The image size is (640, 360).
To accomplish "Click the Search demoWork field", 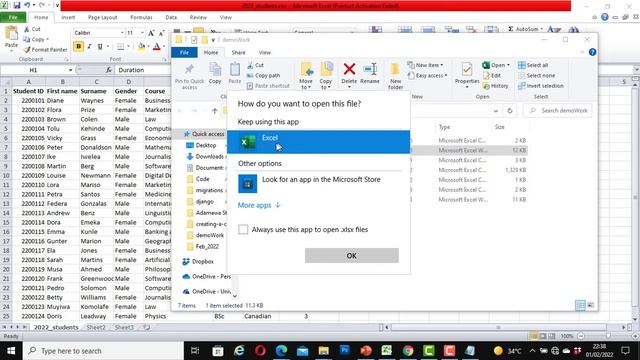I will [557, 111].
